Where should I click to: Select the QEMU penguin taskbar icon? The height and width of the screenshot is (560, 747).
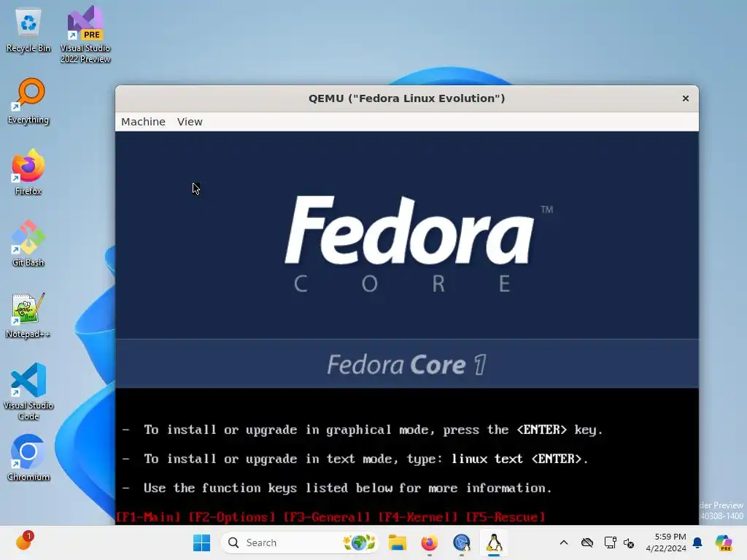tap(494, 542)
